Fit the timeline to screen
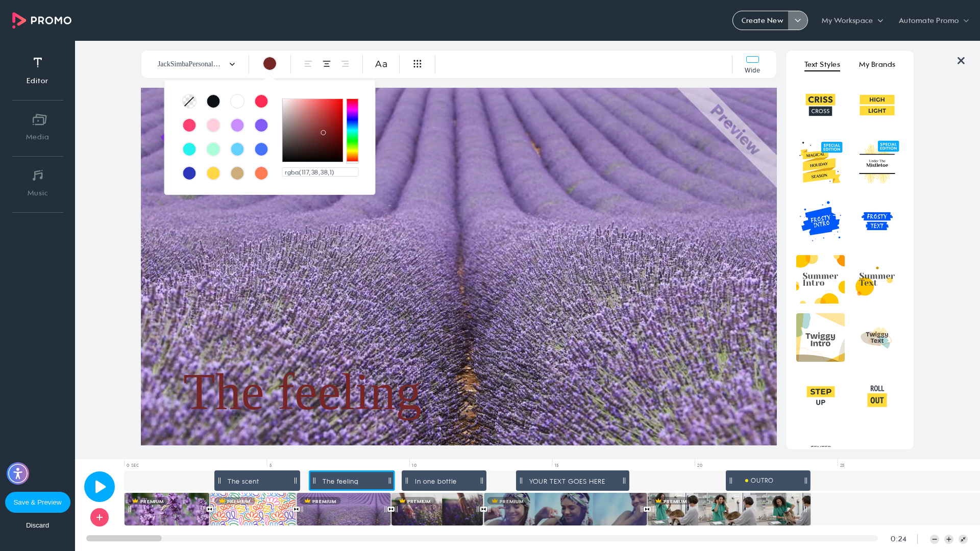 (963, 539)
